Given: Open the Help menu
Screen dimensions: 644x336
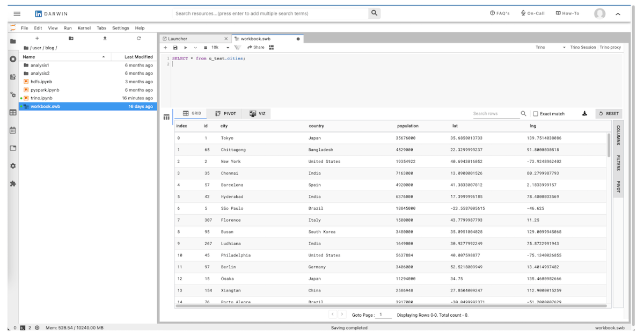Looking at the screenshot, I should (x=140, y=28).
